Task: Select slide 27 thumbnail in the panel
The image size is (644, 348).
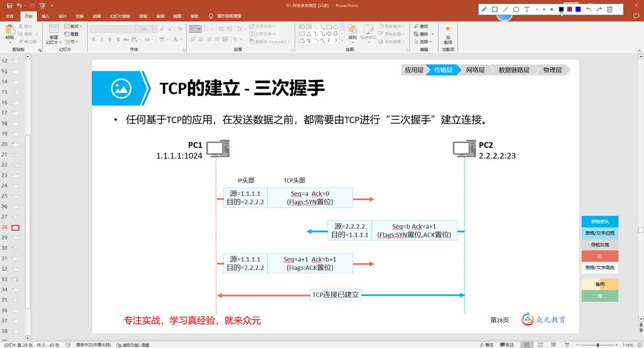Action: (15, 217)
